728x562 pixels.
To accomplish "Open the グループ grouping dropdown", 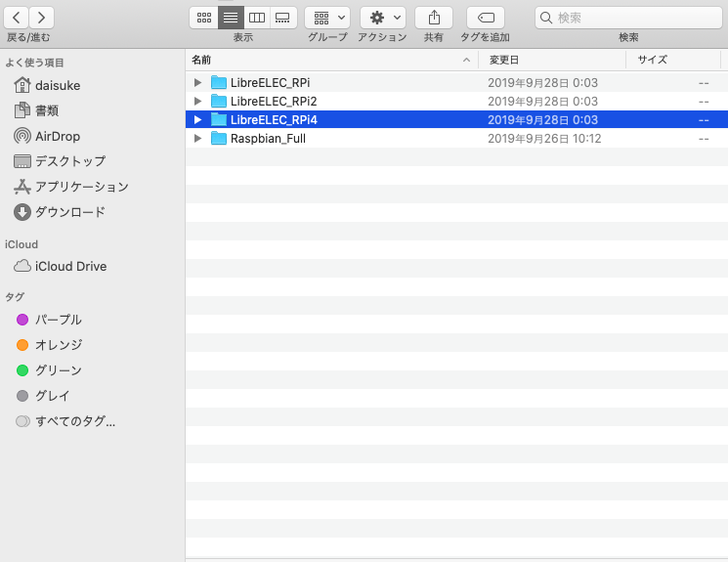I will 327,18.
